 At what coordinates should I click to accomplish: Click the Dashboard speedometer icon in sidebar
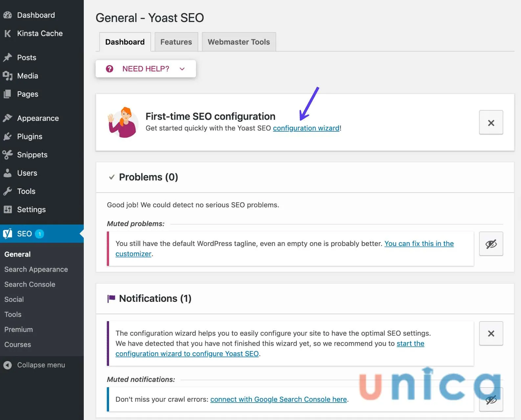8,15
